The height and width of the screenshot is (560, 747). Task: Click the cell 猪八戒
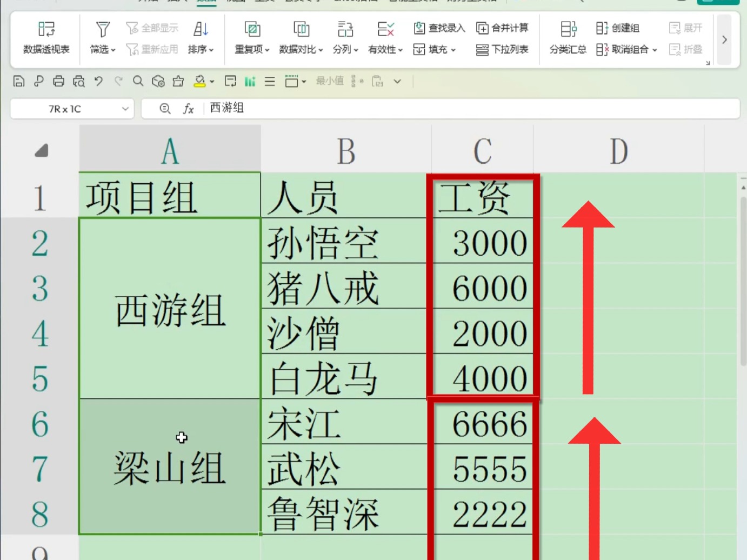(x=346, y=286)
